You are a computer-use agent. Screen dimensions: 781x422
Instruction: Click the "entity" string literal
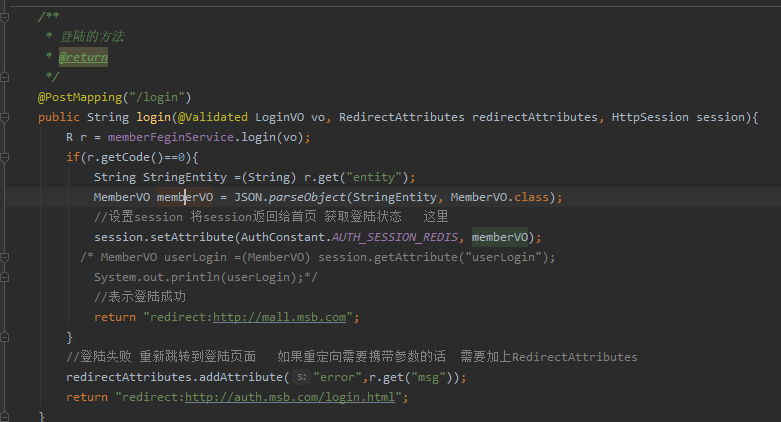coord(374,177)
